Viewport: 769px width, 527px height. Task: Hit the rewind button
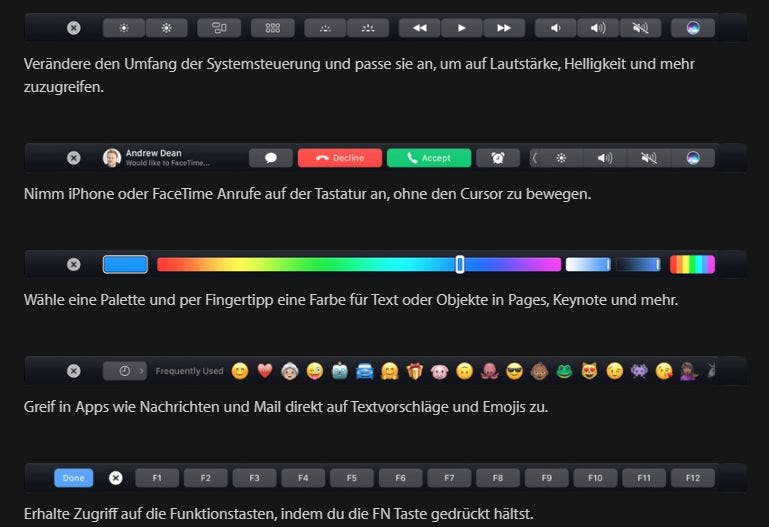(x=419, y=28)
